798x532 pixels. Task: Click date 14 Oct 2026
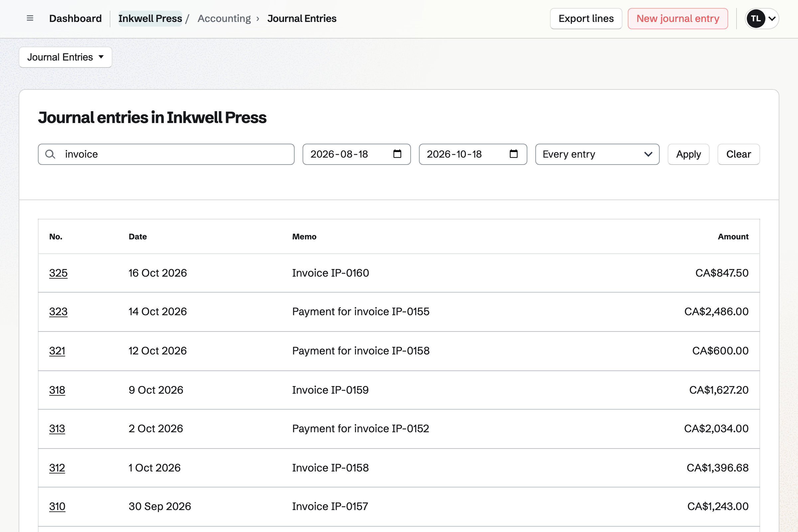tap(158, 312)
